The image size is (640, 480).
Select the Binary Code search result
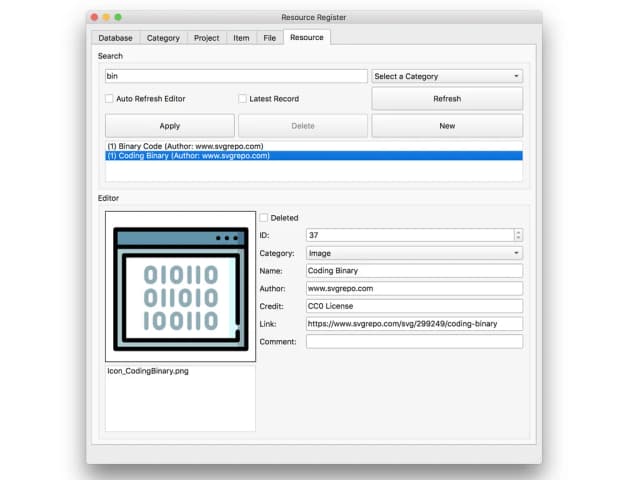tap(313, 146)
